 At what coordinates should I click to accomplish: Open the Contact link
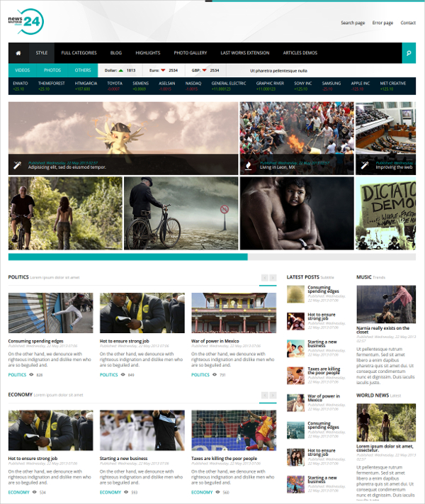408,23
